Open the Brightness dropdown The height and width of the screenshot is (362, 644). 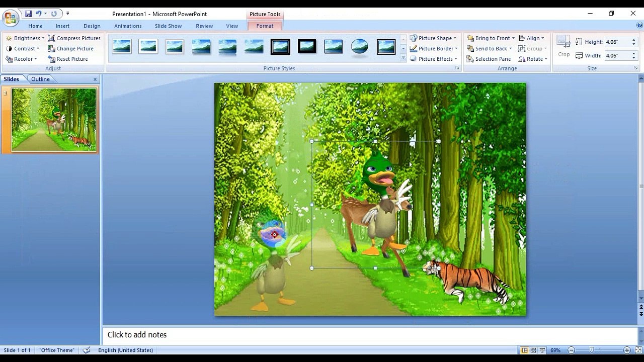point(25,38)
